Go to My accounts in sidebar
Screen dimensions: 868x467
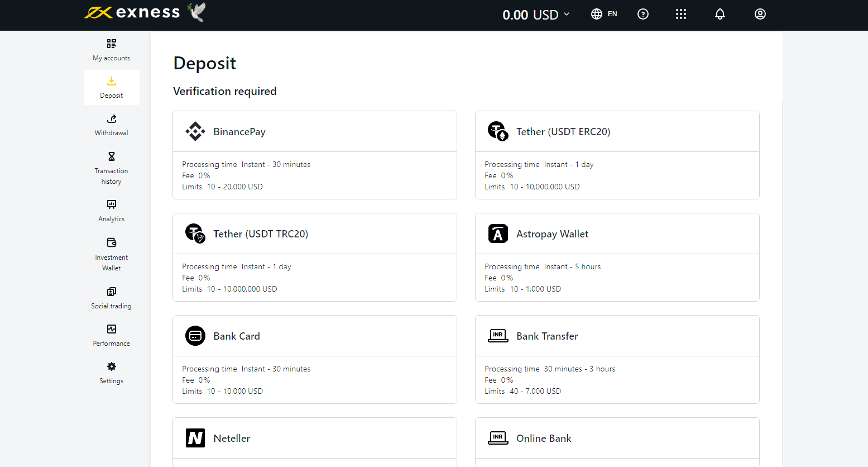[112, 50]
